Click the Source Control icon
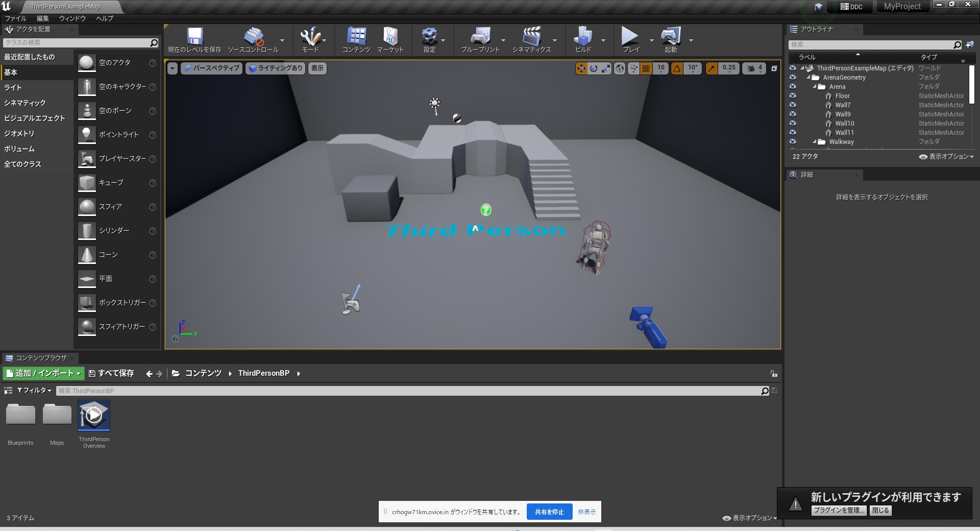 253,37
